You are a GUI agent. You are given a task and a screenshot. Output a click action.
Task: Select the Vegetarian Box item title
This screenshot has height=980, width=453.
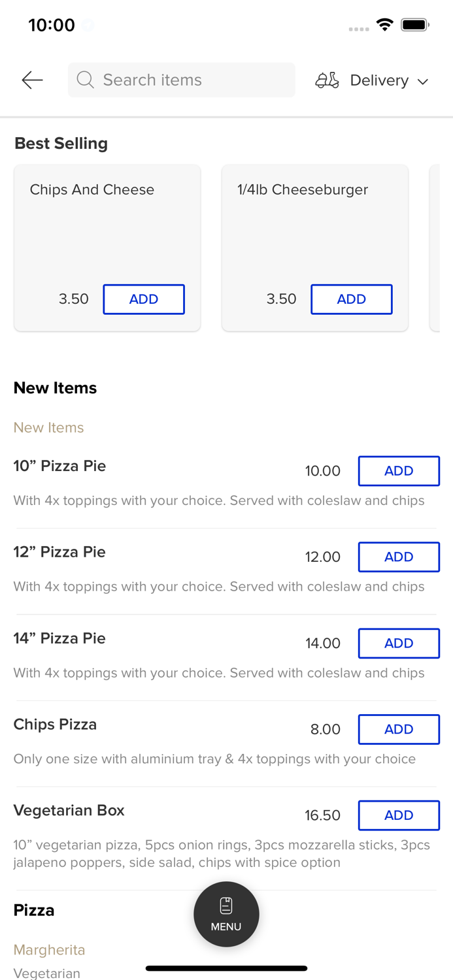tap(69, 810)
